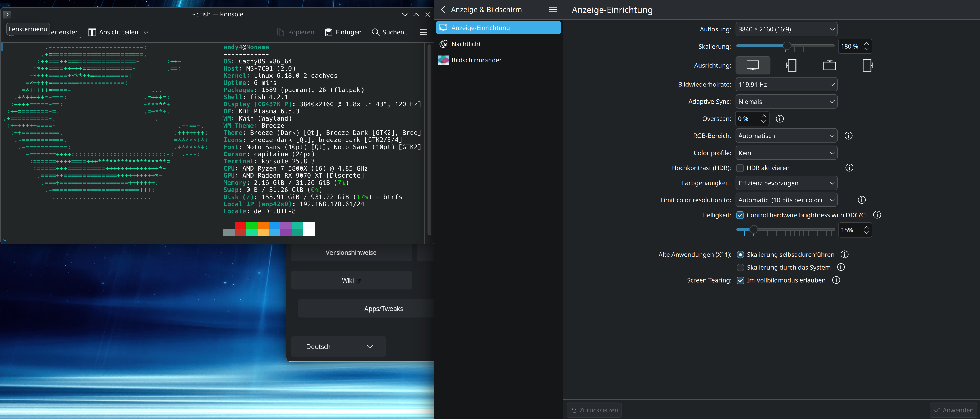The image size is (980, 419).
Task: Click info icon next to Overscan
Action: point(780,119)
